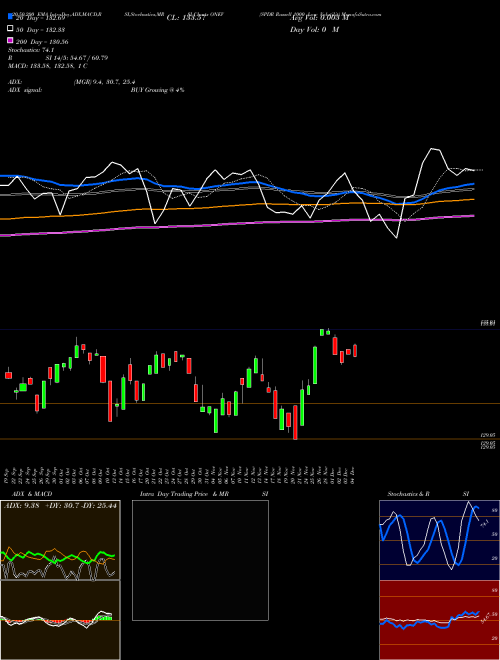Click the 'BUY Growing @ 4%' signal text
The width and height of the screenshot is (500, 660).
tap(157, 90)
